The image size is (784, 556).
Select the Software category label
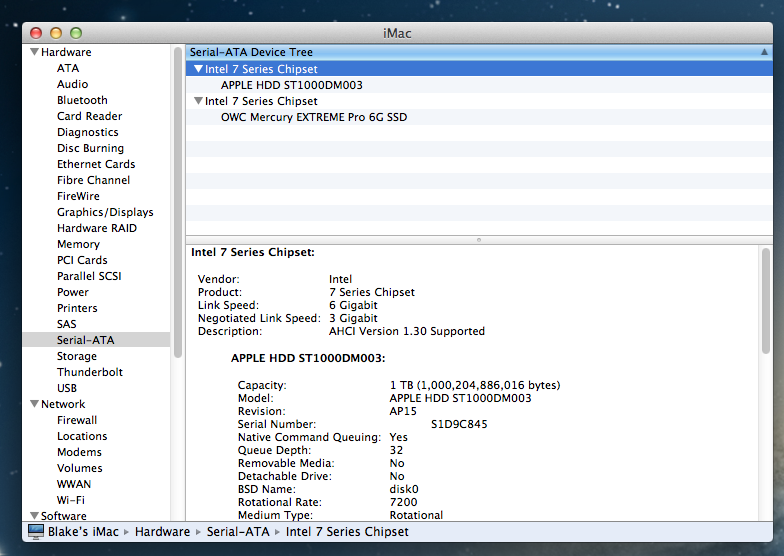pos(64,516)
